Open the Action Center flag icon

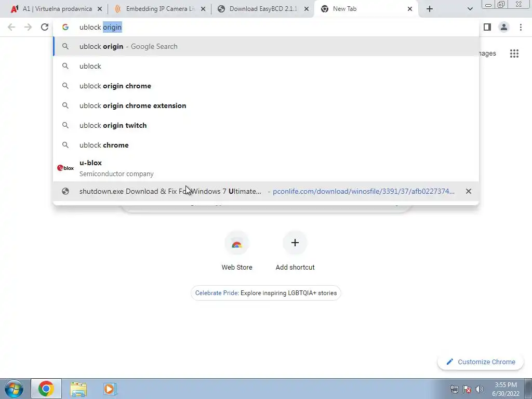(x=467, y=389)
